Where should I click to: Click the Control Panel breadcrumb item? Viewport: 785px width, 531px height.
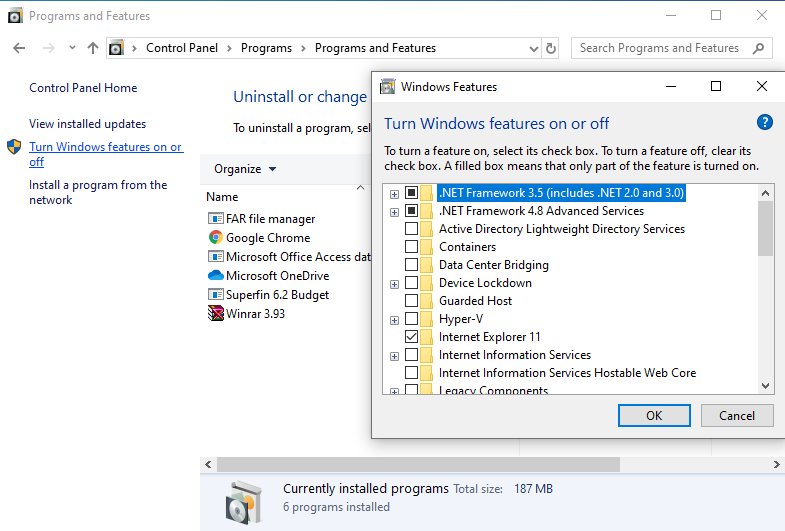pyautogui.click(x=182, y=48)
